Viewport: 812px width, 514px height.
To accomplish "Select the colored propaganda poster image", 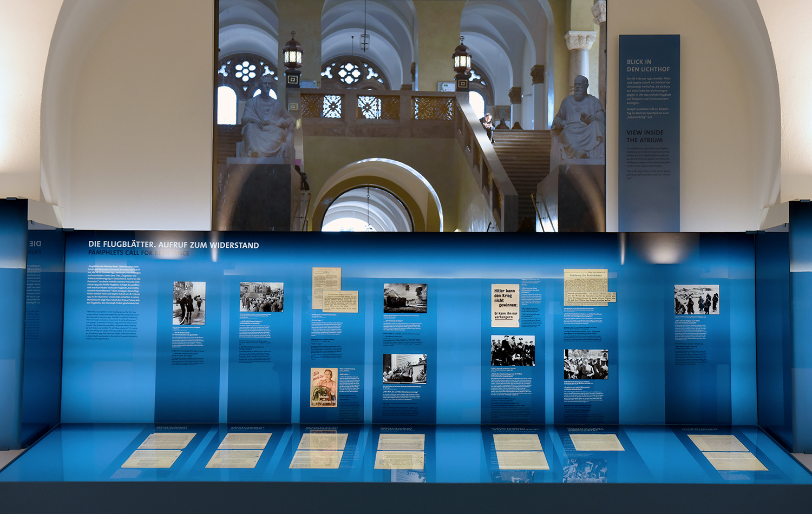I will pyautogui.click(x=324, y=387).
